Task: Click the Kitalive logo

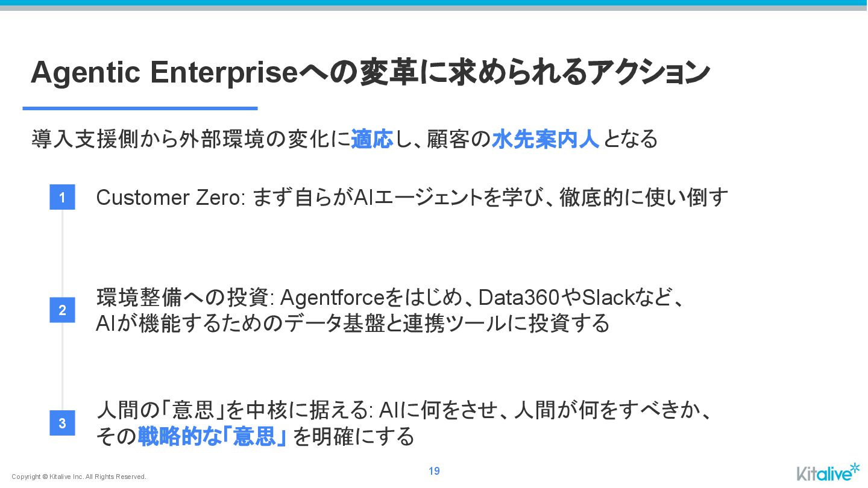Action: click(x=828, y=472)
